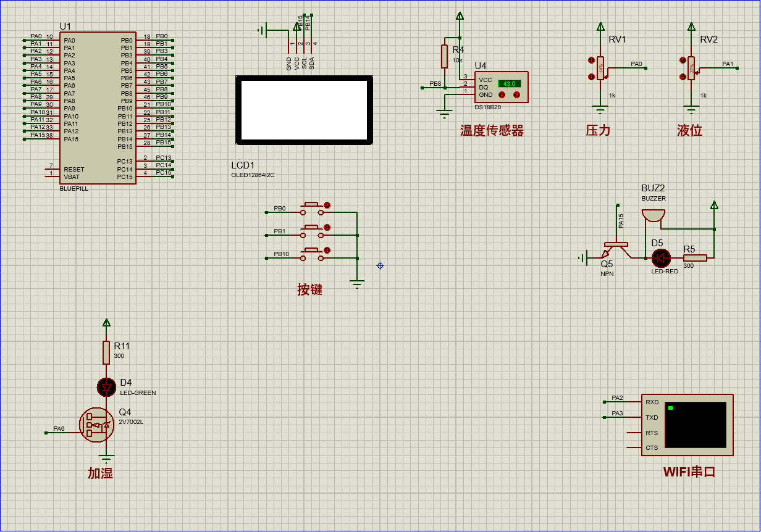Toggle the red latch dot of PB1 button
761x532 pixels.
[x=327, y=228]
